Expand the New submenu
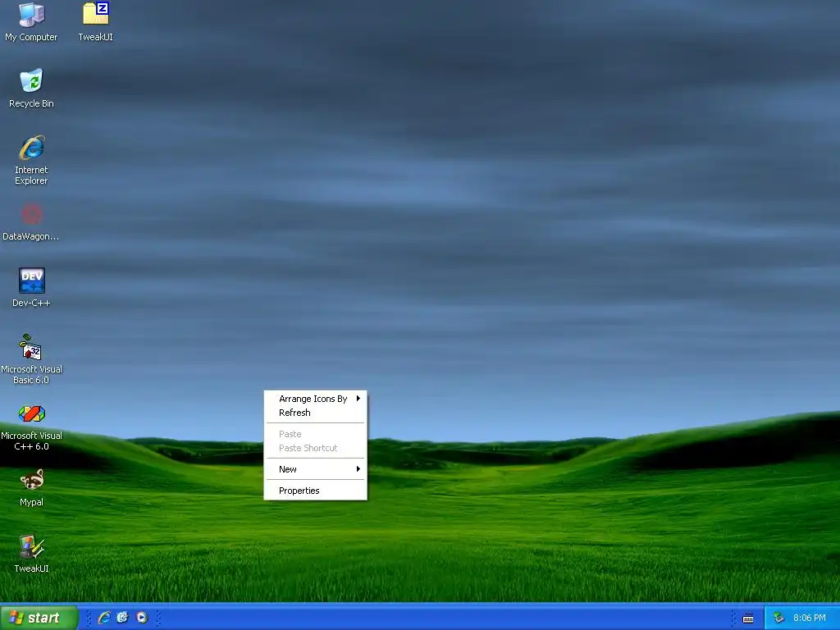 (316, 469)
